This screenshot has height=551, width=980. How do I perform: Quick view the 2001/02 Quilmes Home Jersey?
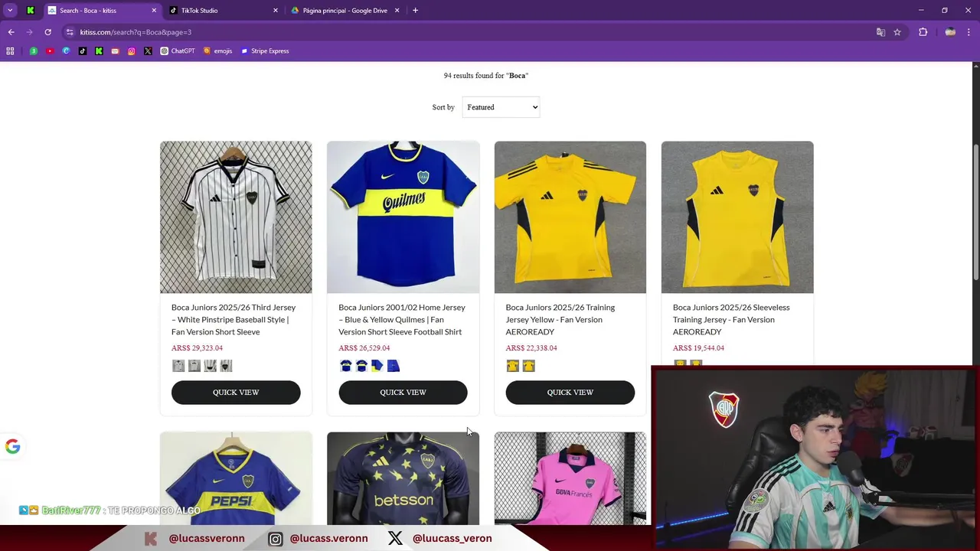point(403,392)
